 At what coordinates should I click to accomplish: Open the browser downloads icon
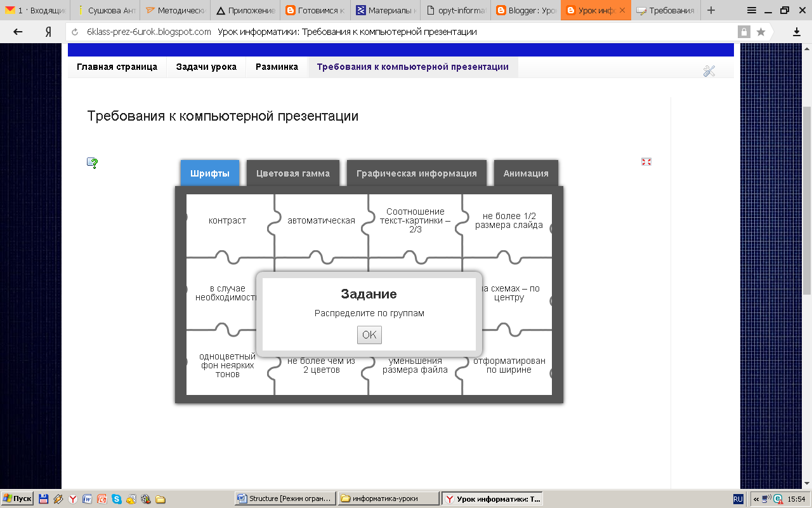[x=797, y=32]
